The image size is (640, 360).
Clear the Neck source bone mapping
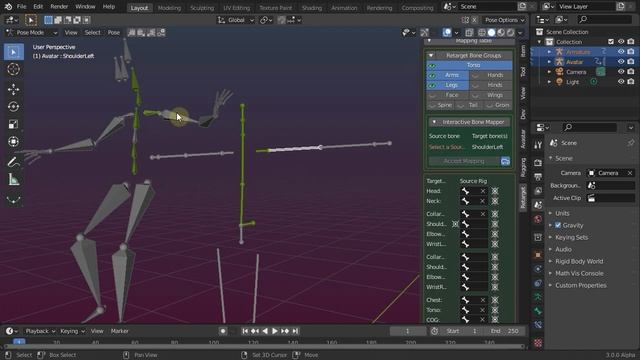(x=483, y=201)
